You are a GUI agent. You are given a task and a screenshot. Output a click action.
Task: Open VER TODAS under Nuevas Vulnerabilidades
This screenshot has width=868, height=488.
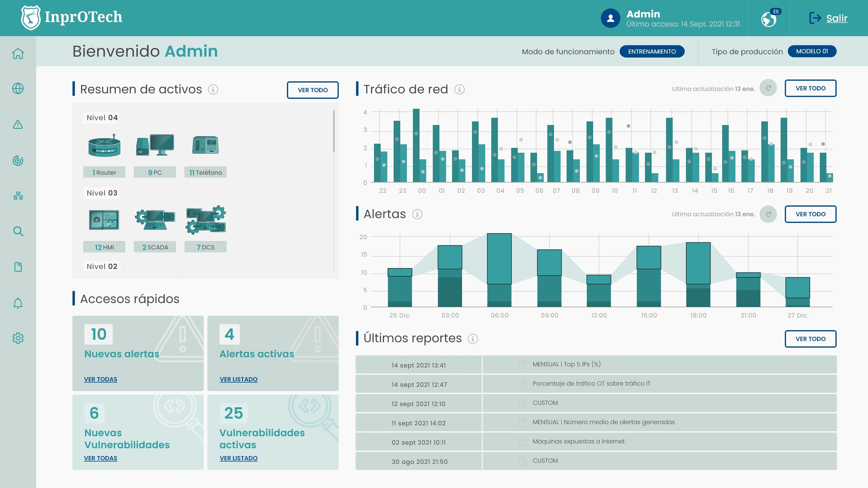click(x=100, y=458)
